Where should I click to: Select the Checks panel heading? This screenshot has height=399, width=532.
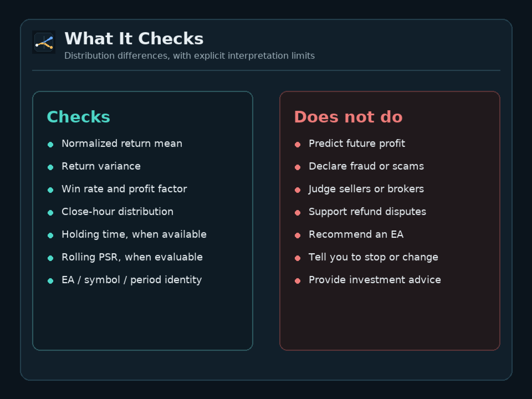coord(78,117)
